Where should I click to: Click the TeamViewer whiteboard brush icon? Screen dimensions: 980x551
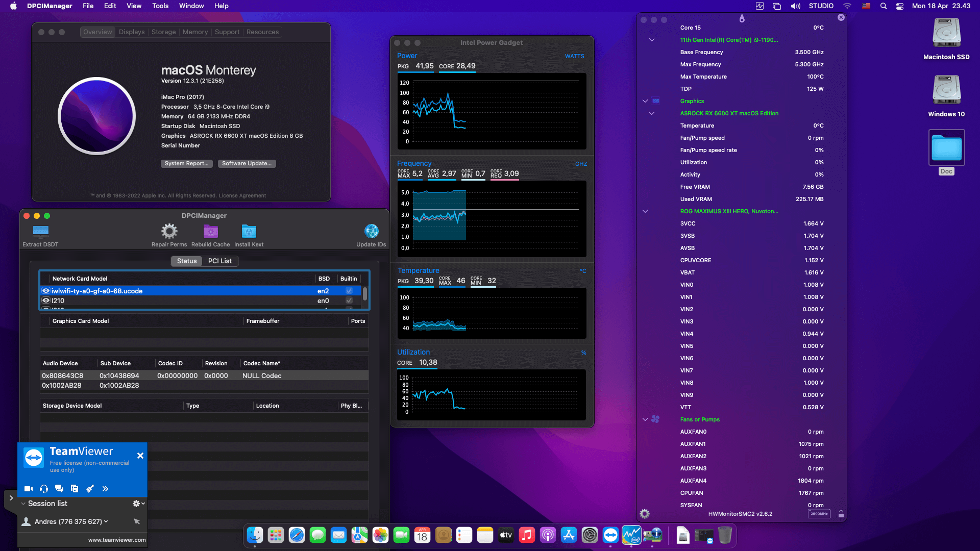coord(90,489)
